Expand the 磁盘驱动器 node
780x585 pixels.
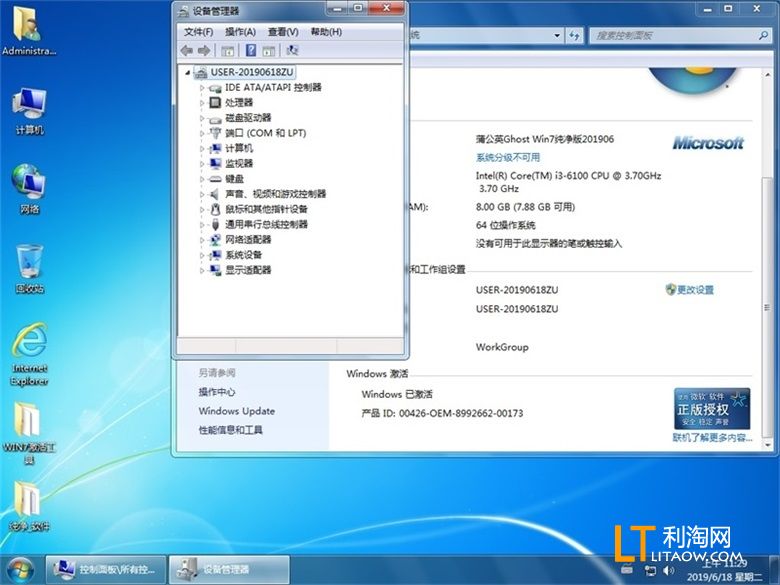click(x=202, y=118)
